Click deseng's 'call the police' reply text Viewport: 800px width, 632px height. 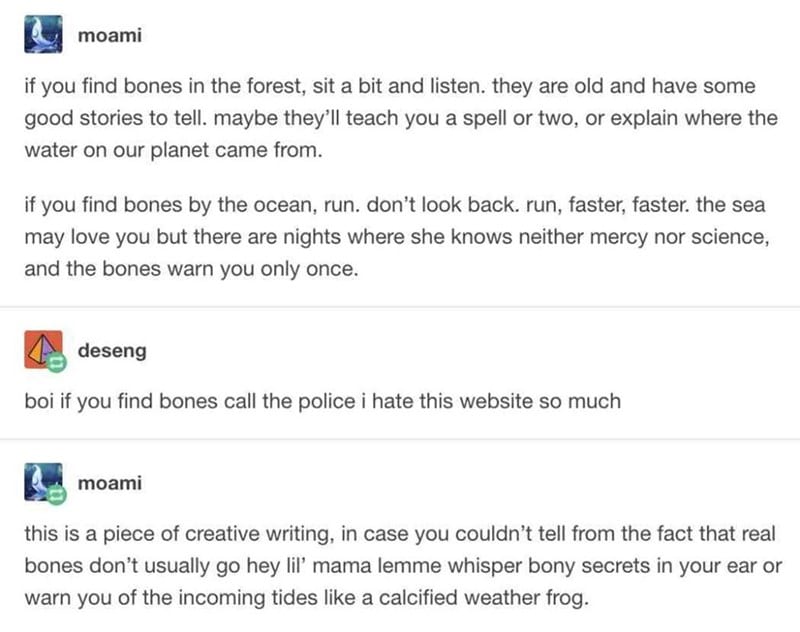[x=322, y=401]
